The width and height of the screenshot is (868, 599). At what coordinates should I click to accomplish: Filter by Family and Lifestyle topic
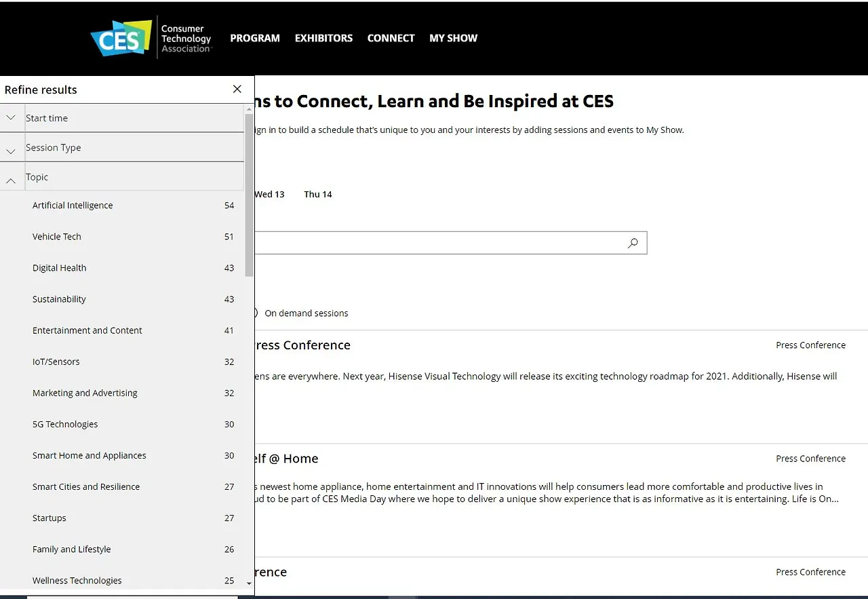[x=122, y=549]
